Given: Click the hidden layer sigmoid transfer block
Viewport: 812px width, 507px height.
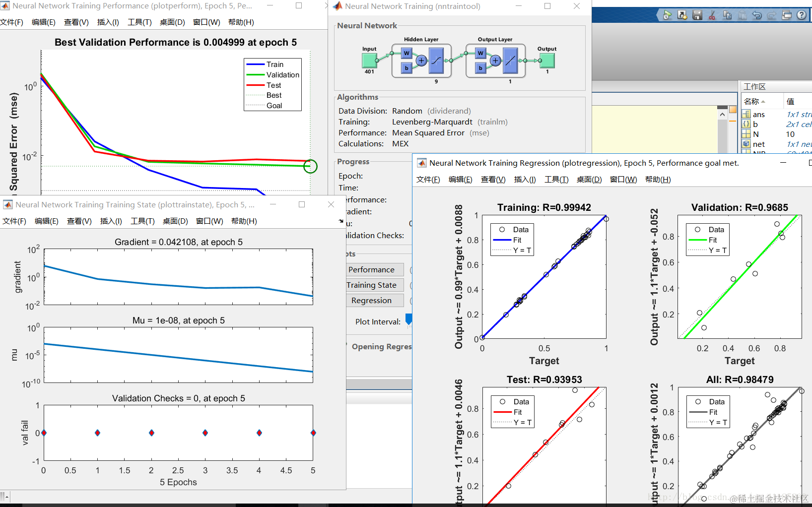Looking at the screenshot, I should tap(436, 61).
